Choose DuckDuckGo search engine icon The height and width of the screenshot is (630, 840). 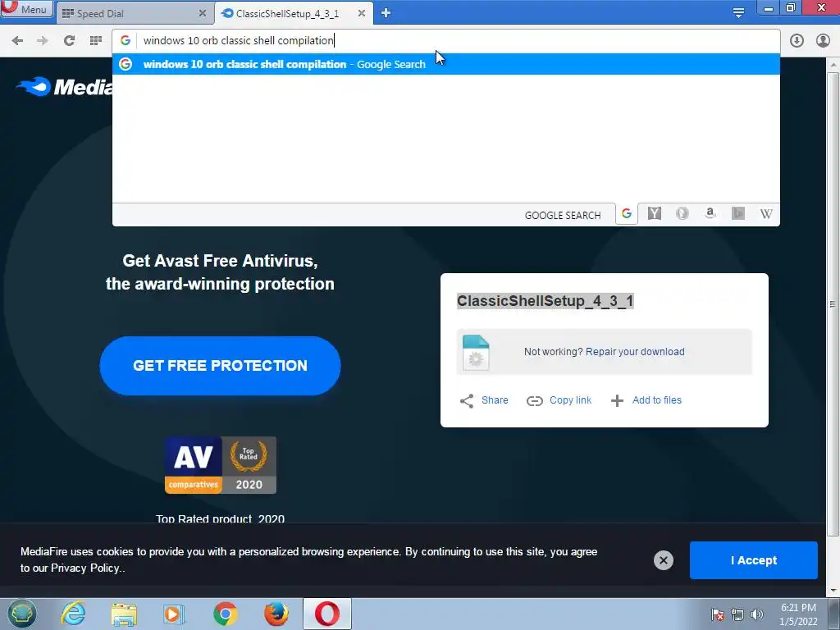(x=682, y=214)
